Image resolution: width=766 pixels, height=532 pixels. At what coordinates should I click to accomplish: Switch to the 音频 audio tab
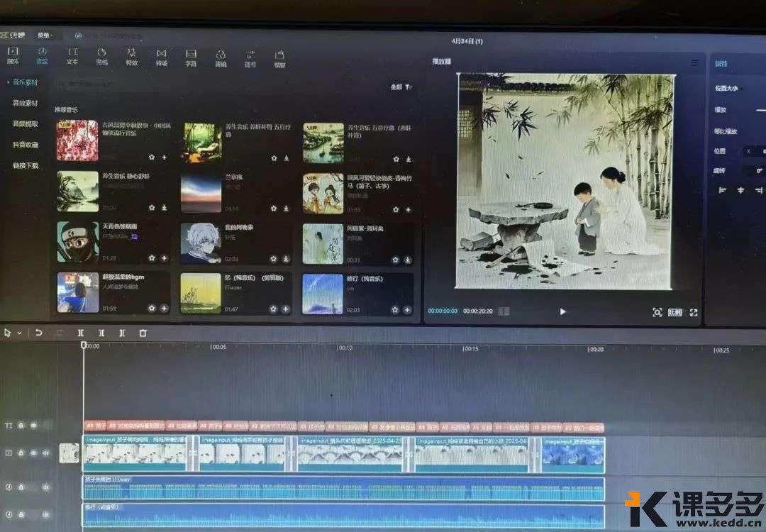coord(42,56)
